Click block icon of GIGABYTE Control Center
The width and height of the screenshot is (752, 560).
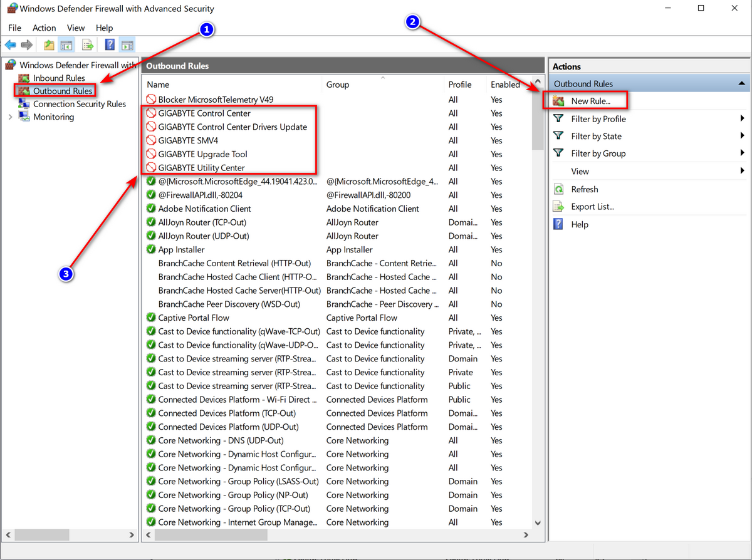(x=151, y=113)
